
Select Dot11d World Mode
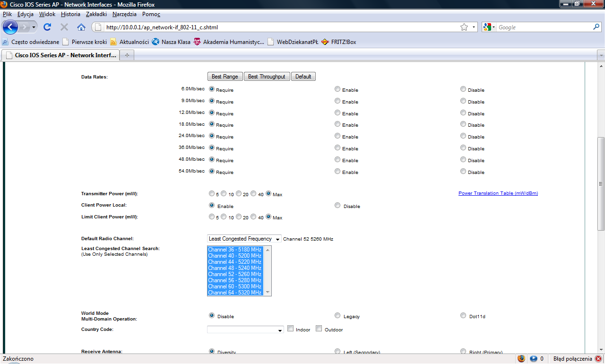(463, 315)
